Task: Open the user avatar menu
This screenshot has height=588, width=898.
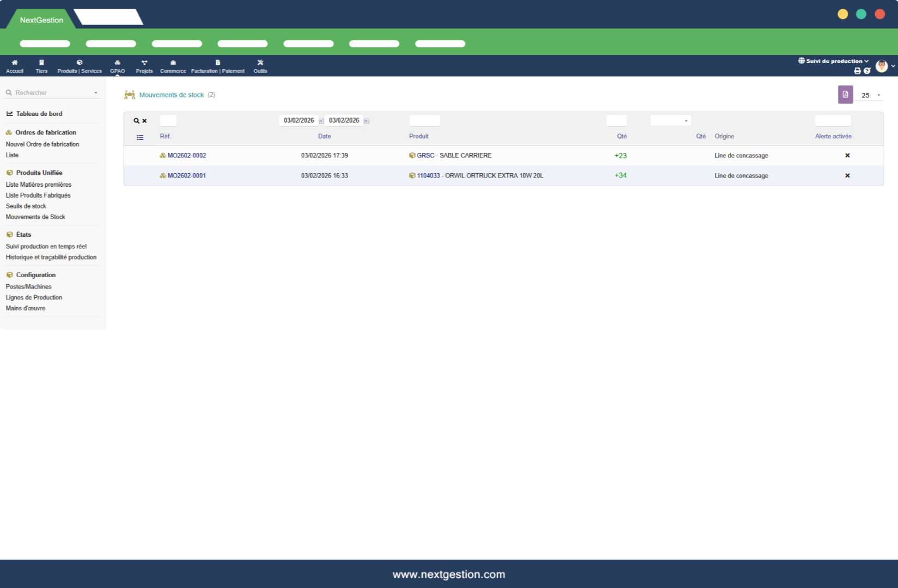Action: [882, 66]
